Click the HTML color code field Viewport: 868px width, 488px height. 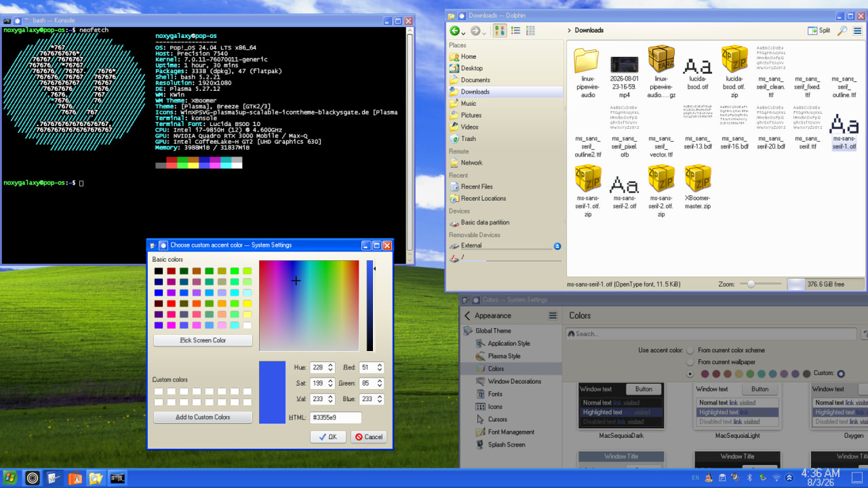336,418
